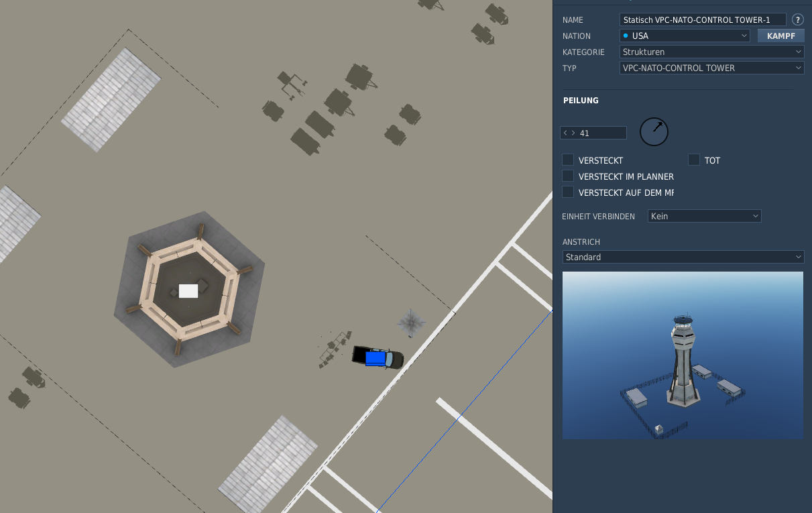Edit the NAME field for the control tower
Image resolution: width=812 pixels, height=513 pixels.
(x=703, y=19)
